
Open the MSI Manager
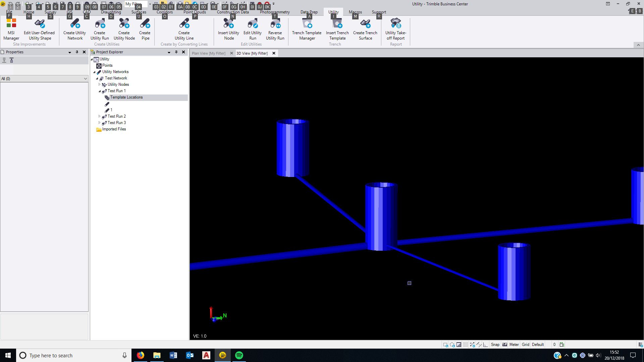click(11, 28)
